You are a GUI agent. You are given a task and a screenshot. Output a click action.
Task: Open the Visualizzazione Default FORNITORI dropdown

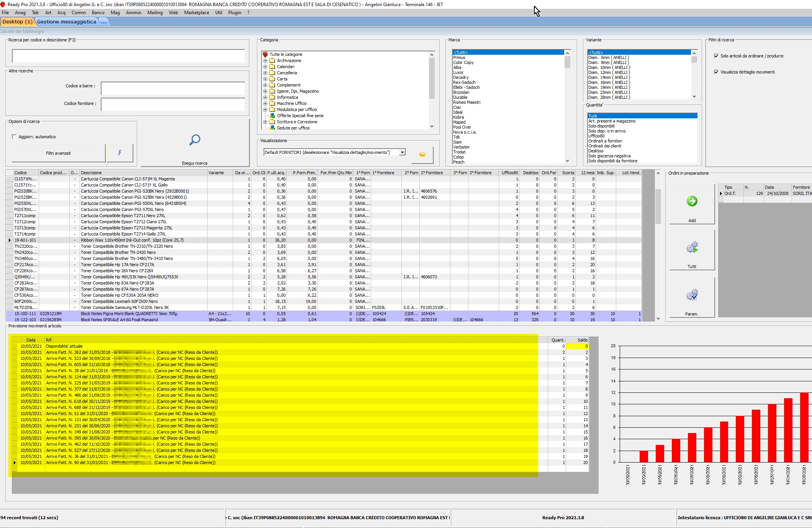point(402,152)
